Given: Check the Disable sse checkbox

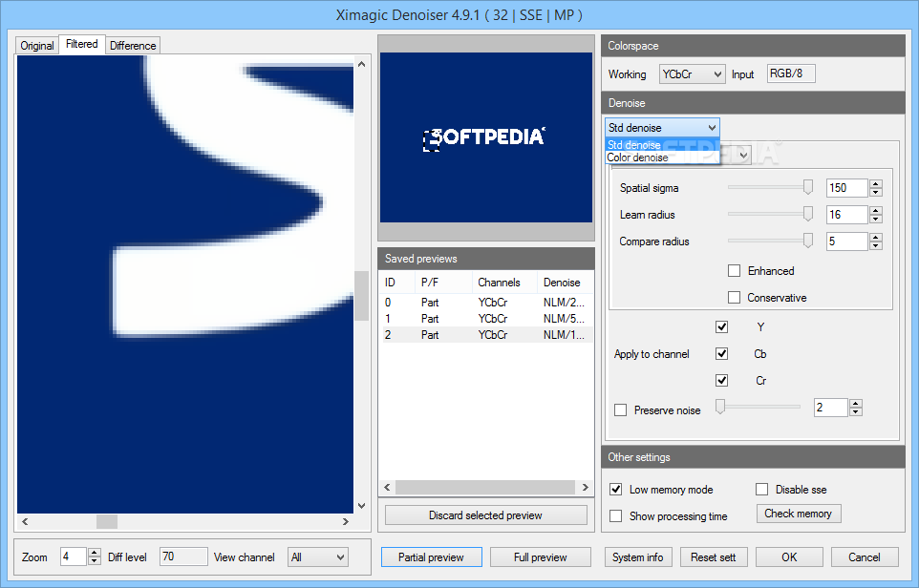Looking at the screenshot, I should tap(762, 489).
